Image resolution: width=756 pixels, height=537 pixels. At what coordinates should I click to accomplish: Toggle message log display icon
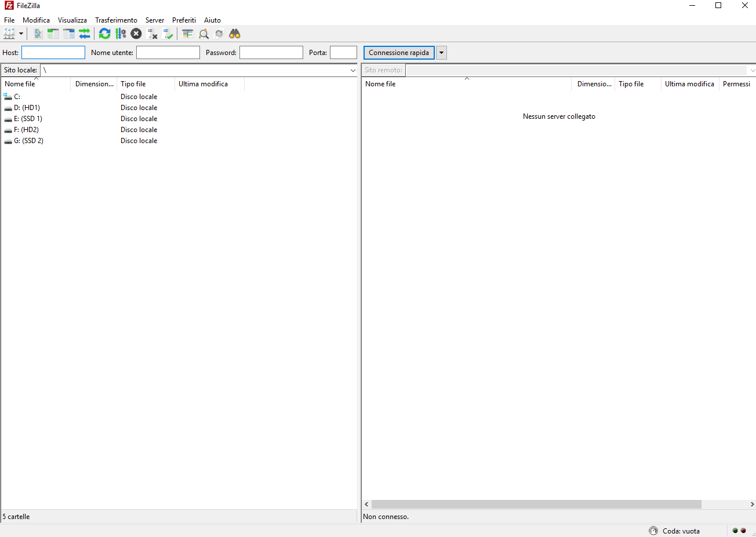tap(38, 34)
